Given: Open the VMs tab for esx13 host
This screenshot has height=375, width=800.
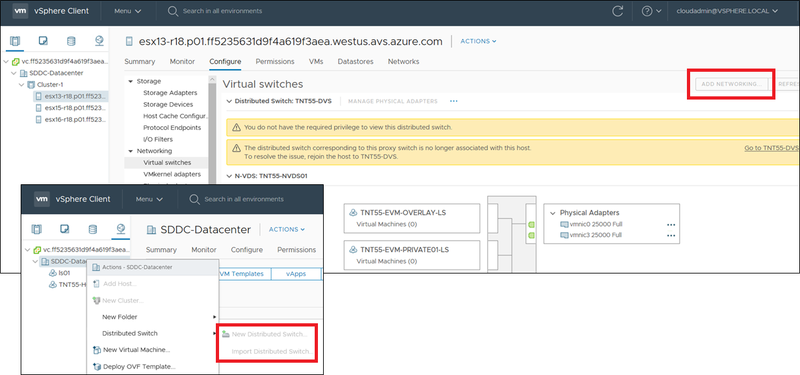Looking at the screenshot, I should pos(316,61).
